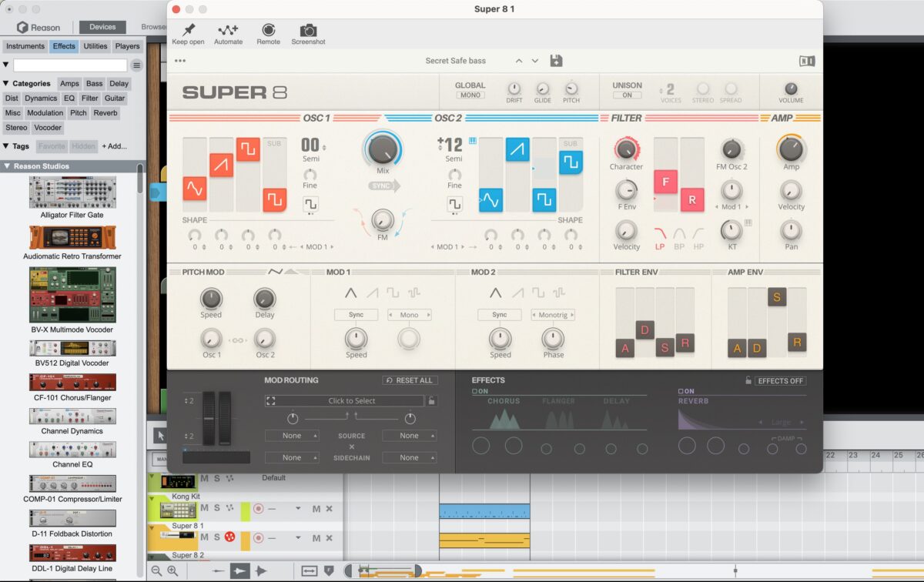This screenshot has width=924, height=582.
Task: Click the NI logo icon
Action: [x=807, y=61]
